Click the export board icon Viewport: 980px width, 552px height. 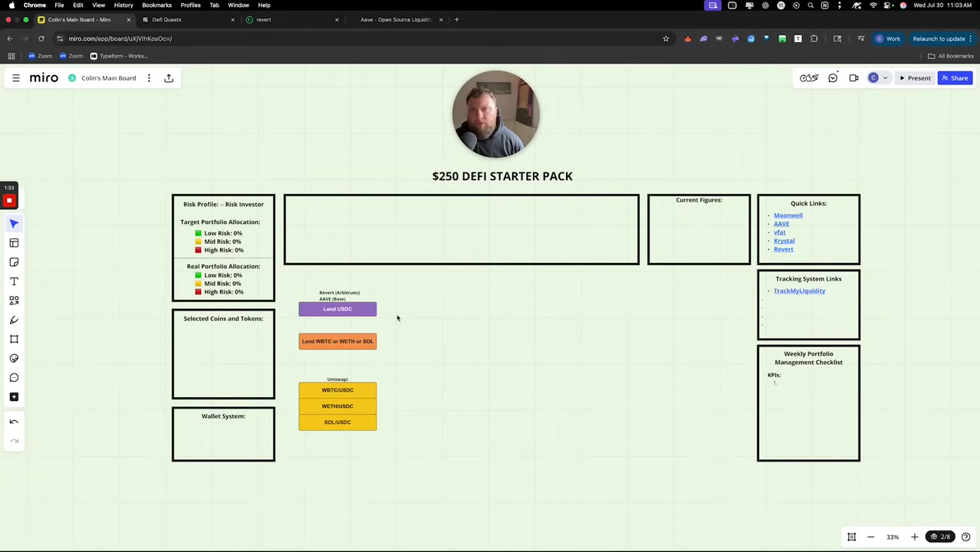pos(169,78)
